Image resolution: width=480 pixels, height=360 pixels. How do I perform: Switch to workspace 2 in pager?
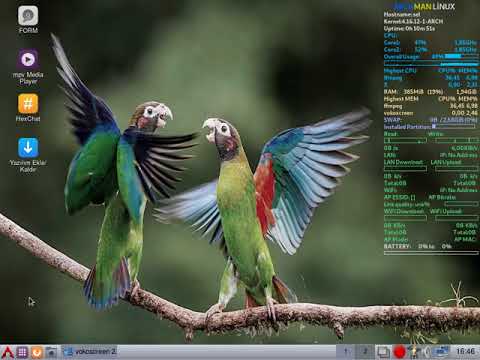(365, 351)
